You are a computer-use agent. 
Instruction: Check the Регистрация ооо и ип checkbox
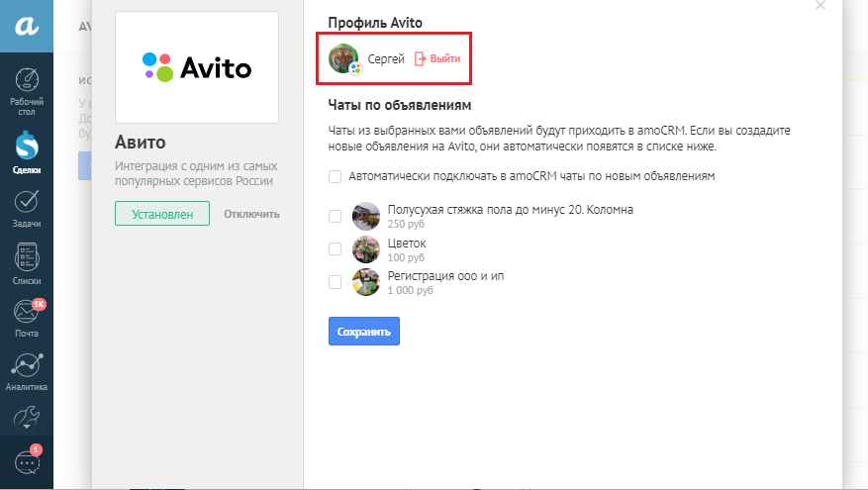335,282
